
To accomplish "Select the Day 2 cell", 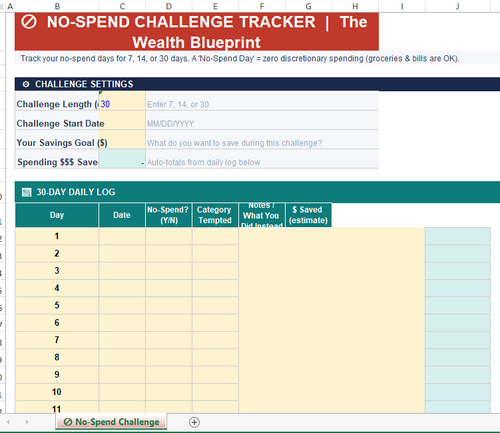I will [57, 253].
